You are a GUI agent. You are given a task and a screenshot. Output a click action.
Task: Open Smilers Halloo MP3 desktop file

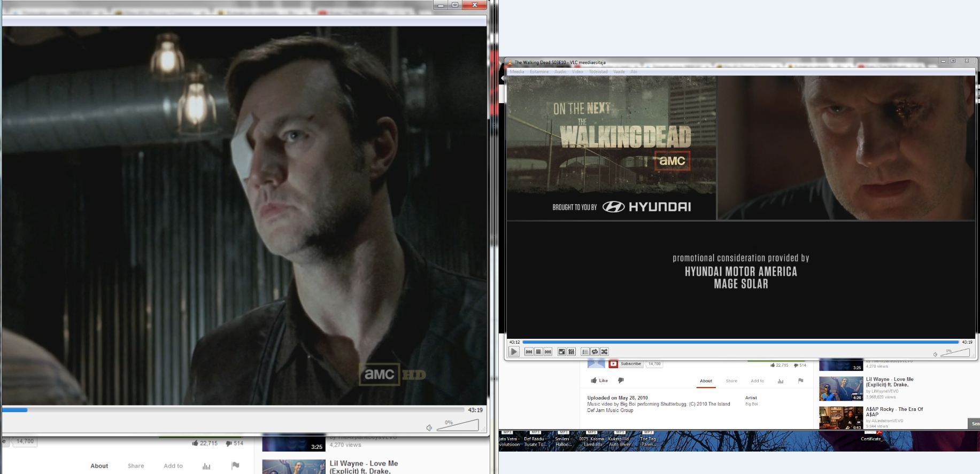point(563,439)
